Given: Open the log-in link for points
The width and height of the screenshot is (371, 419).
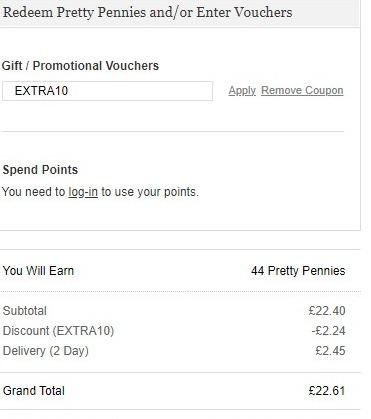Looking at the screenshot, I should pos(83,192).
